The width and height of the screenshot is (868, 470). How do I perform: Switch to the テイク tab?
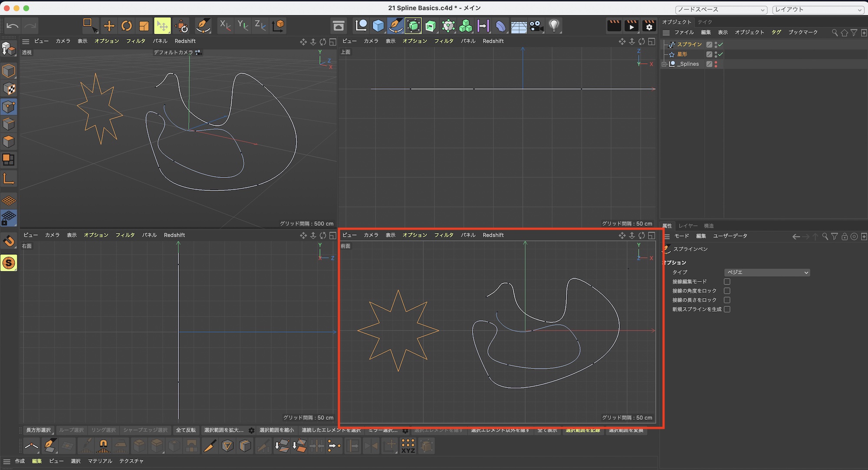tap(705, 22)
